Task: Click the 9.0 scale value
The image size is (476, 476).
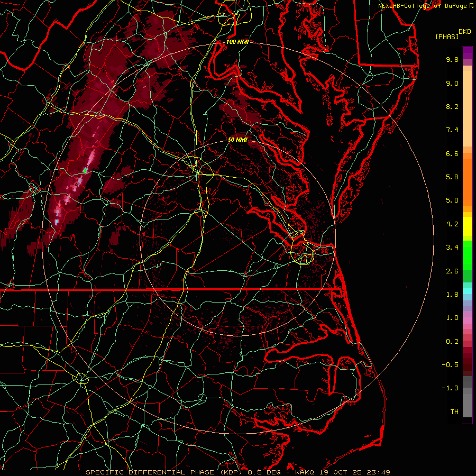Action: [x=452, y=83]
